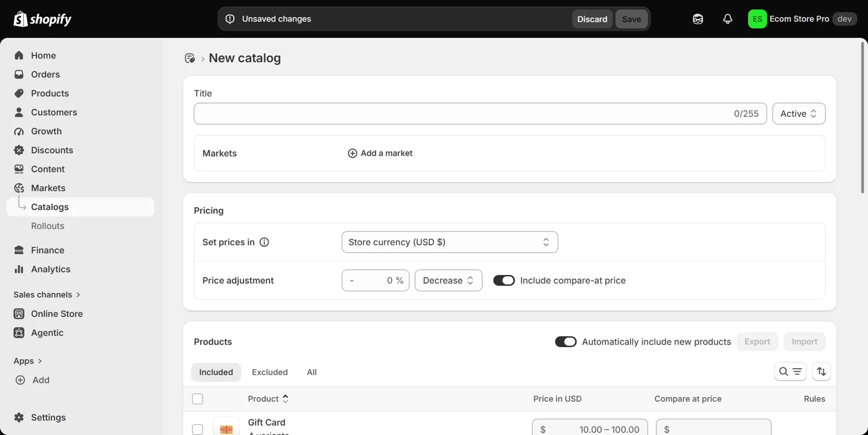Image resolution: width=868 pixels, height=435 pixels.
Task: Click the sort products icon button
Action: (821, 372)
